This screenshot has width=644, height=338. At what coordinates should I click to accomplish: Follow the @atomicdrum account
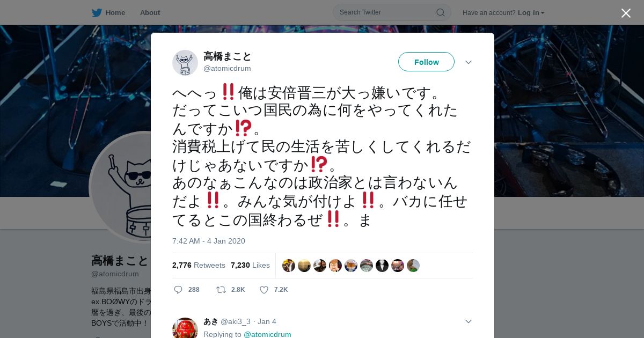[426, 62]
